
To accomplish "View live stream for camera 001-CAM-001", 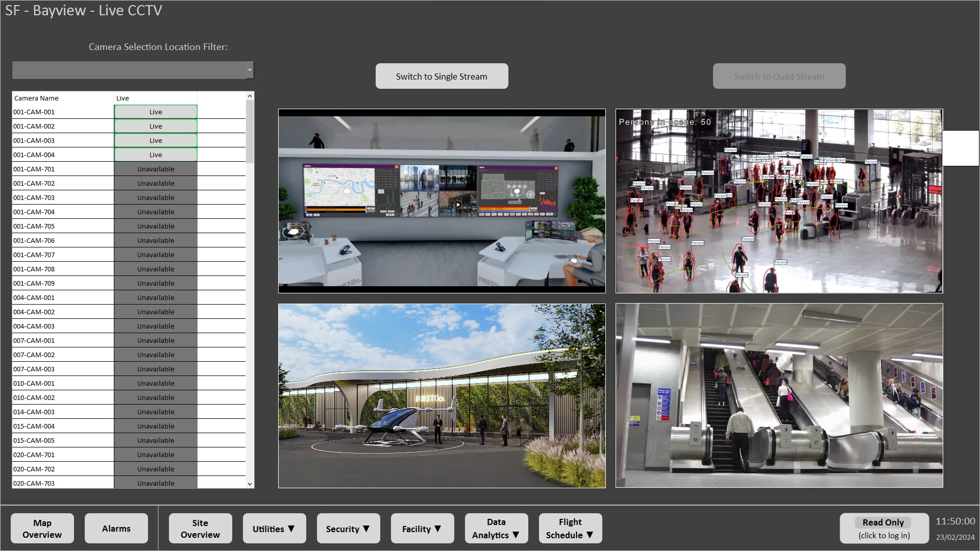I will [155, 111].
